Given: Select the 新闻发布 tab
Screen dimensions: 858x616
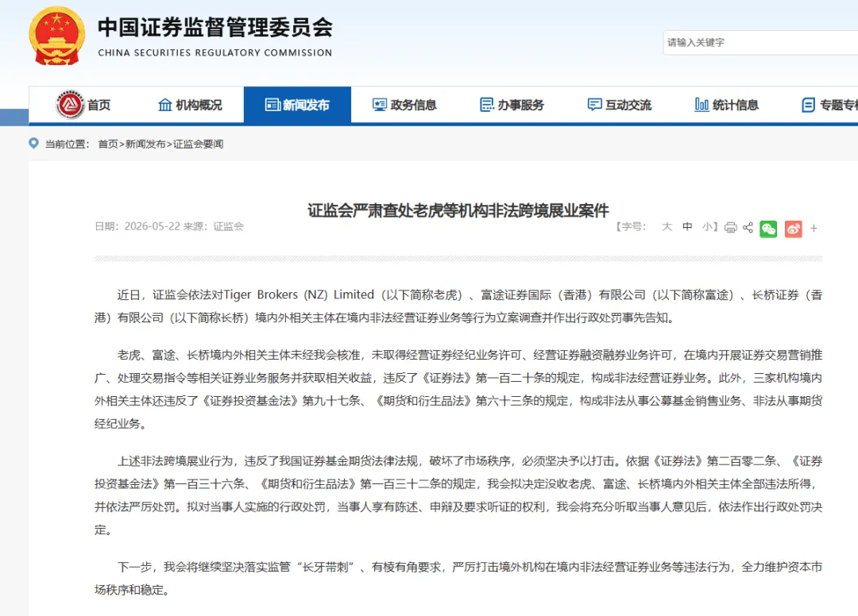Looking at the screenshot, I should point(297,105).
